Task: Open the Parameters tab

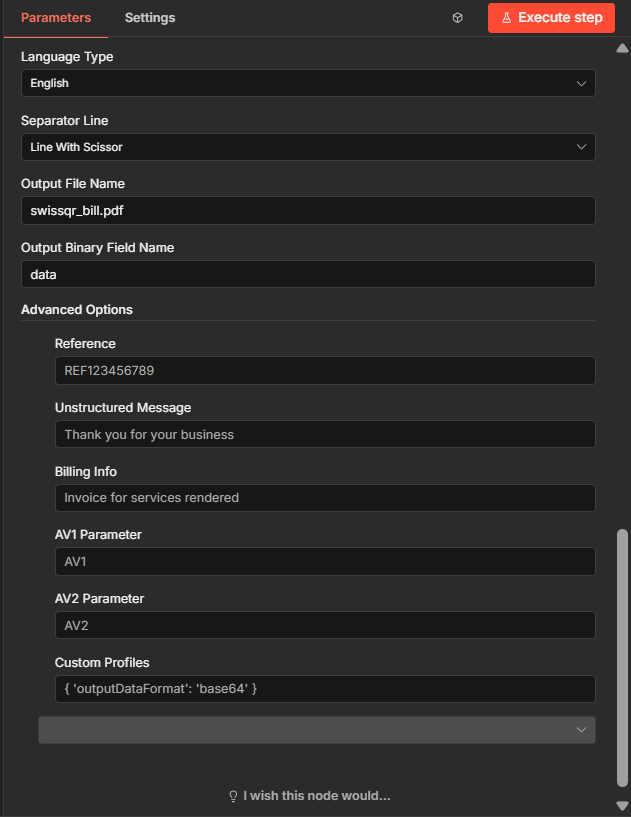Action: 56,18
